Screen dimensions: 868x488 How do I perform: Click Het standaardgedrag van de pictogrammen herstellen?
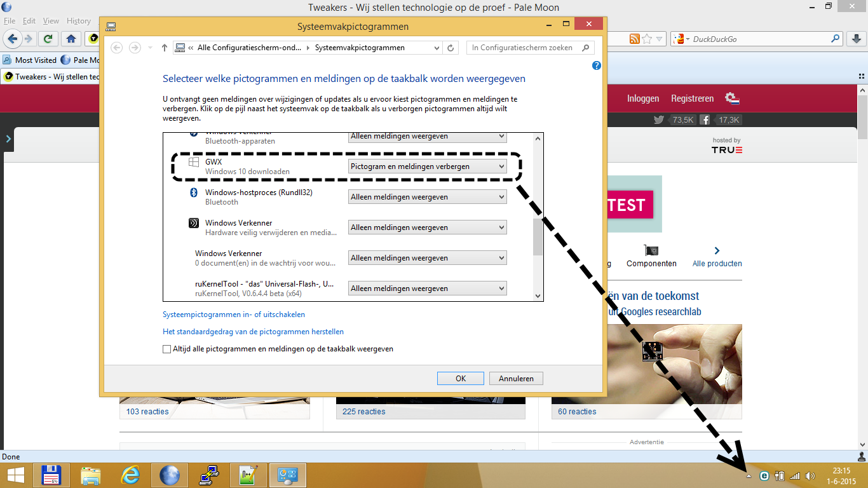[x=254, y=332]
